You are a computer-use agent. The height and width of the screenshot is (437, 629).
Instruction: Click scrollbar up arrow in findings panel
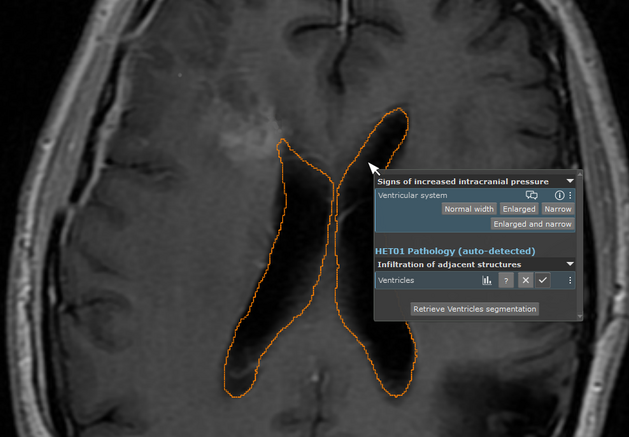tap(580, 174)
